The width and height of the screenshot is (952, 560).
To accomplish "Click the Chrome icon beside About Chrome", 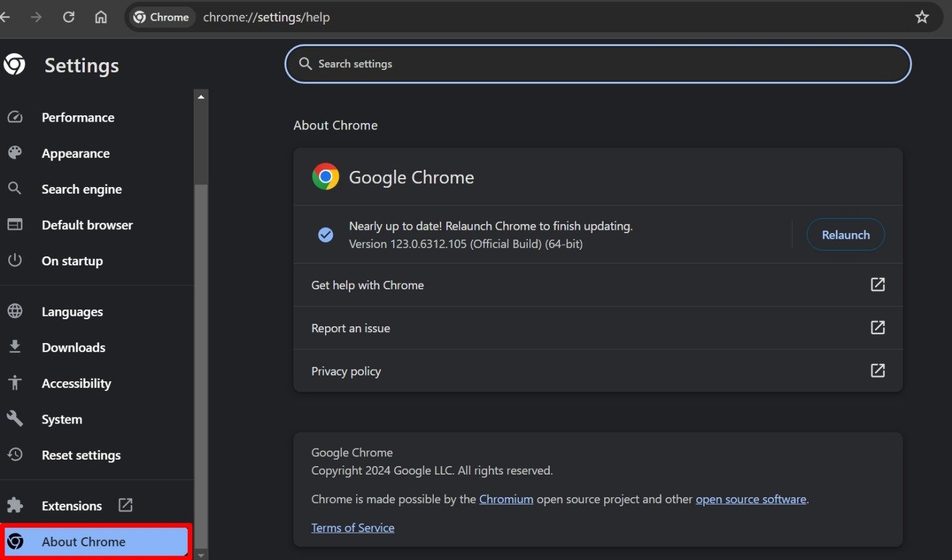I will pyautogui.click(x=15, y=541).
